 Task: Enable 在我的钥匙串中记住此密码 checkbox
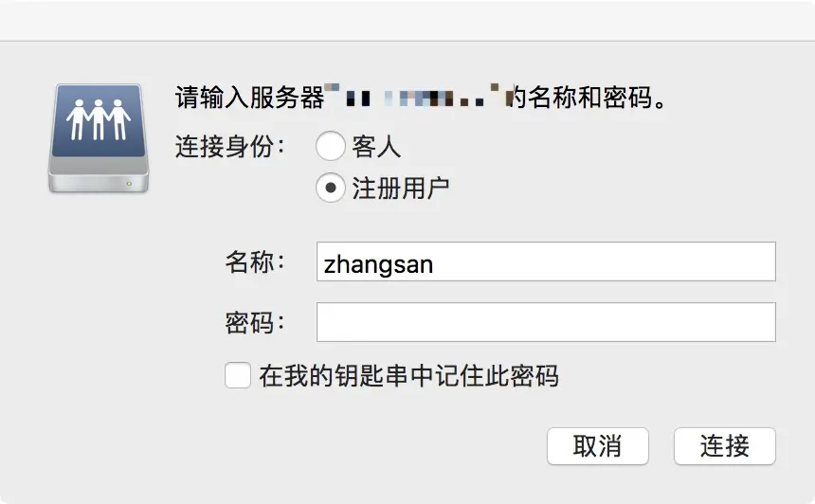(238, 375)
